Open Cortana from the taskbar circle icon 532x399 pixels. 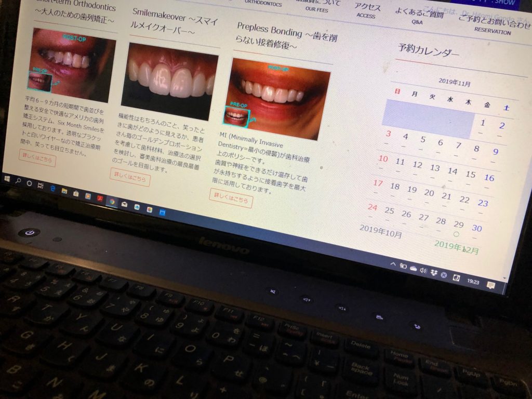coord(29,183)
